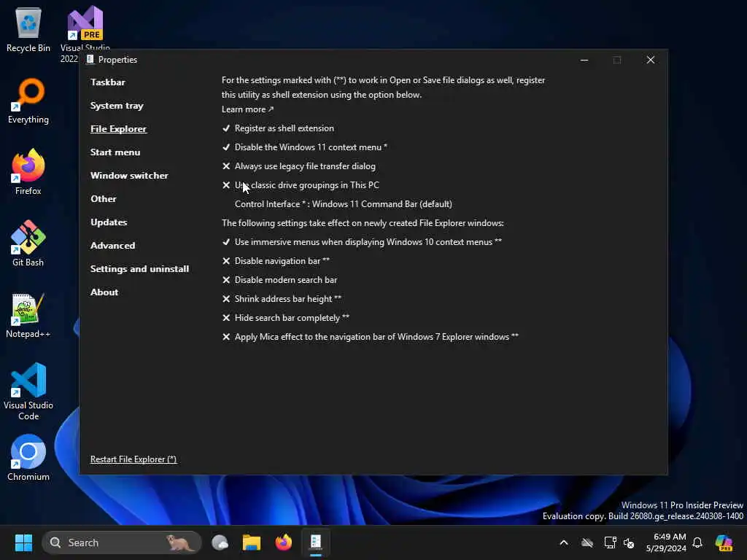The height and width of the screenshot is (560, 747).
Task: Toggle Register as shell extension
Action: (x=278, y=128)
